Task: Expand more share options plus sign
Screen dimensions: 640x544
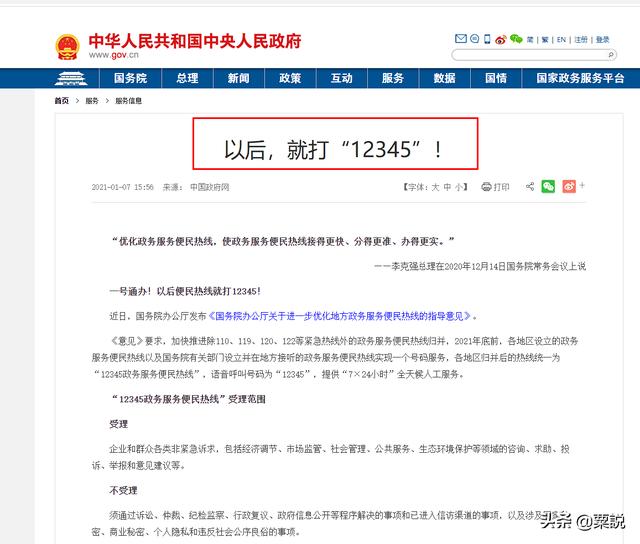Action: 583,187
